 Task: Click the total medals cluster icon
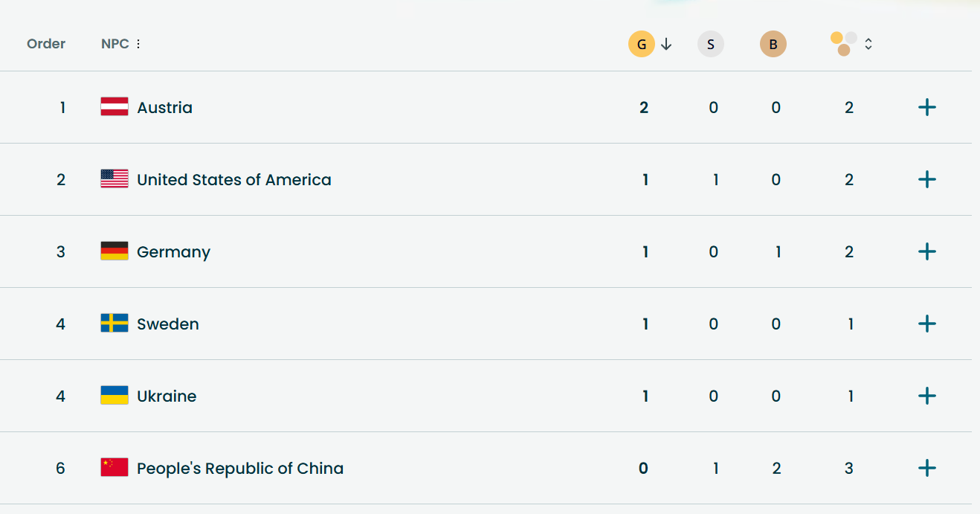pyautogui.click(x=844, y=44)
